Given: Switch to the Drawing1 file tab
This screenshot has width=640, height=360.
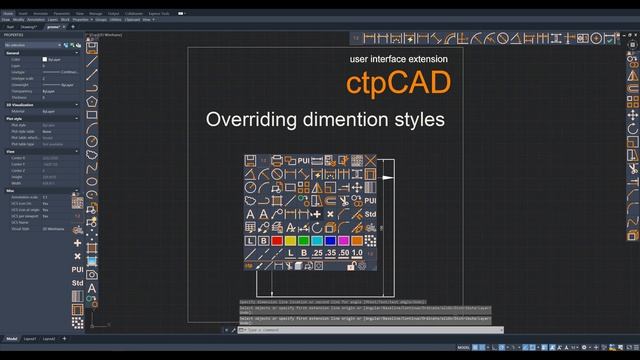Looking at the screenshot, I should 29,27.
